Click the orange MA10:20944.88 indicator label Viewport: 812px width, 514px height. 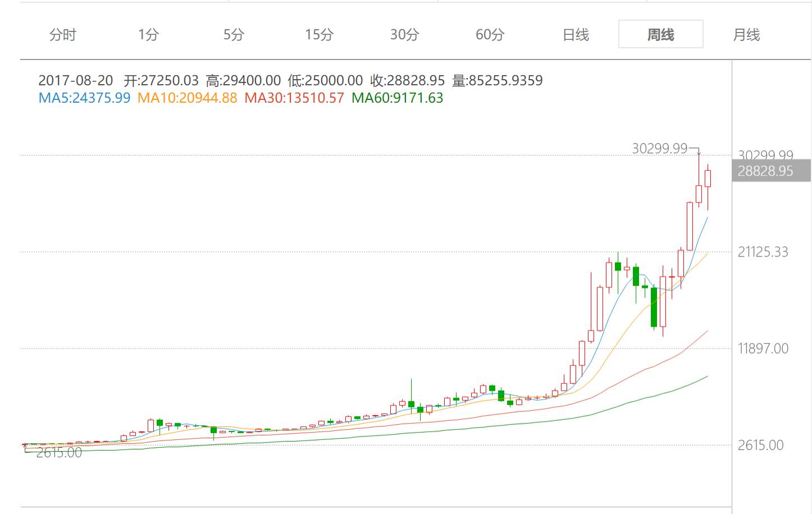(187, 98)
